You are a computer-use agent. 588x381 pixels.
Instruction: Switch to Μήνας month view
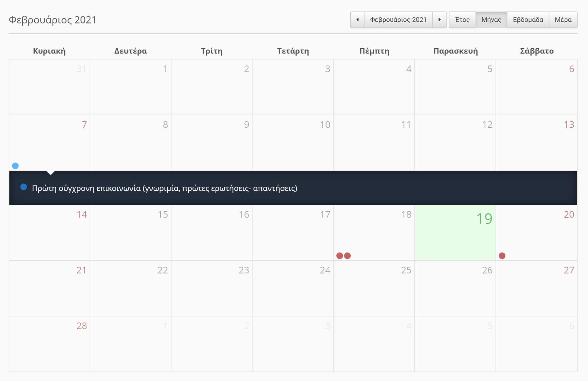click(491, 20)
